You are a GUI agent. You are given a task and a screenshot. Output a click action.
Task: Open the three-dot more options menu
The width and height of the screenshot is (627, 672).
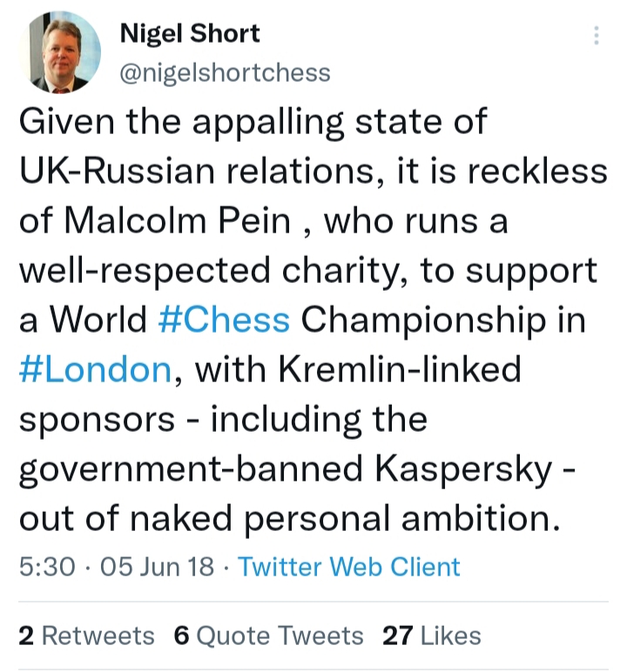(x=597, y=35)
